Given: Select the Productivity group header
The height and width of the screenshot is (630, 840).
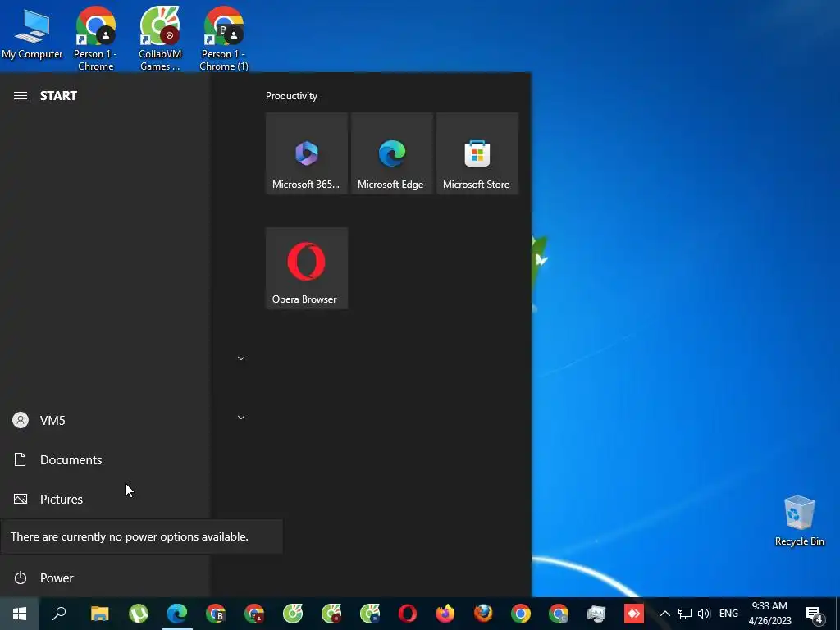Looking at the screenshot, I should pyautogui.click(x=291, y=96).
